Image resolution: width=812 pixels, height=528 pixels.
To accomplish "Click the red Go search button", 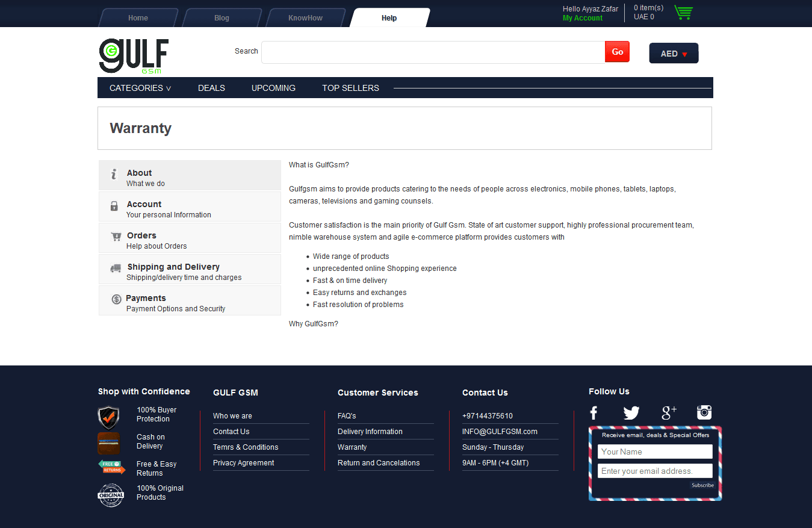I will [617, 52].
